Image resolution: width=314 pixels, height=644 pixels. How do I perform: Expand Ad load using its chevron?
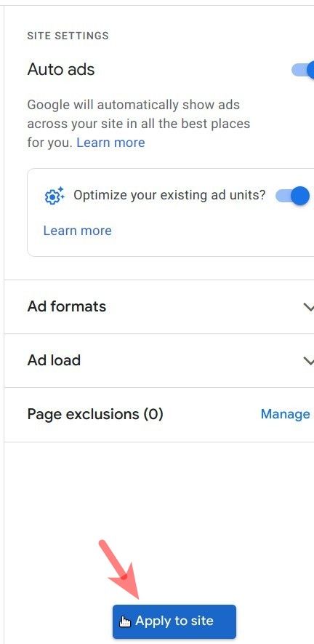coord(308,361)
